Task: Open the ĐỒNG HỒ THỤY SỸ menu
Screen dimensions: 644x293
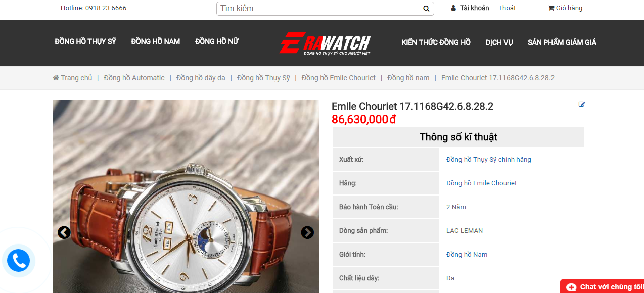Action: [x=85, y=42]
